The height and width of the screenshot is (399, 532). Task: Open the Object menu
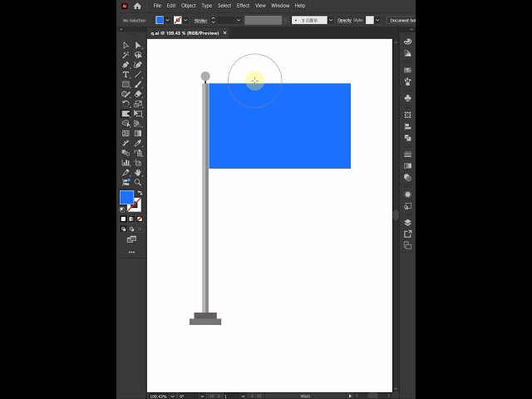(189, 6)
